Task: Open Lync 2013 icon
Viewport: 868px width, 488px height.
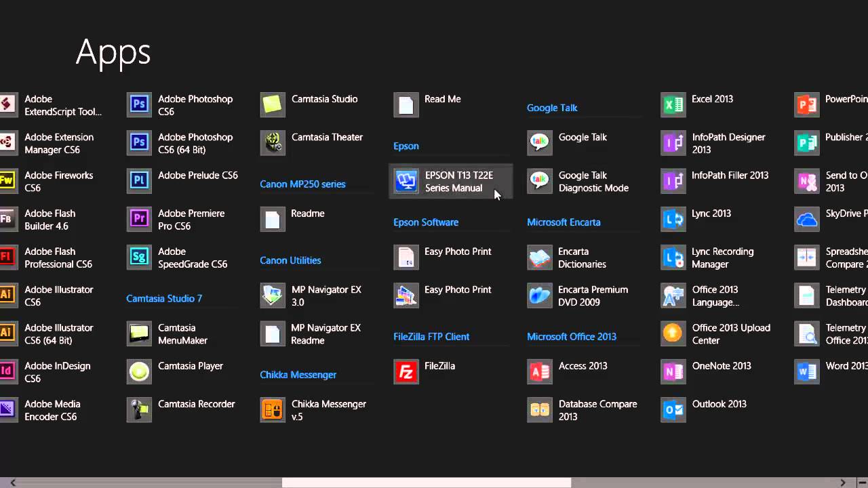Action: coord(673,219)
